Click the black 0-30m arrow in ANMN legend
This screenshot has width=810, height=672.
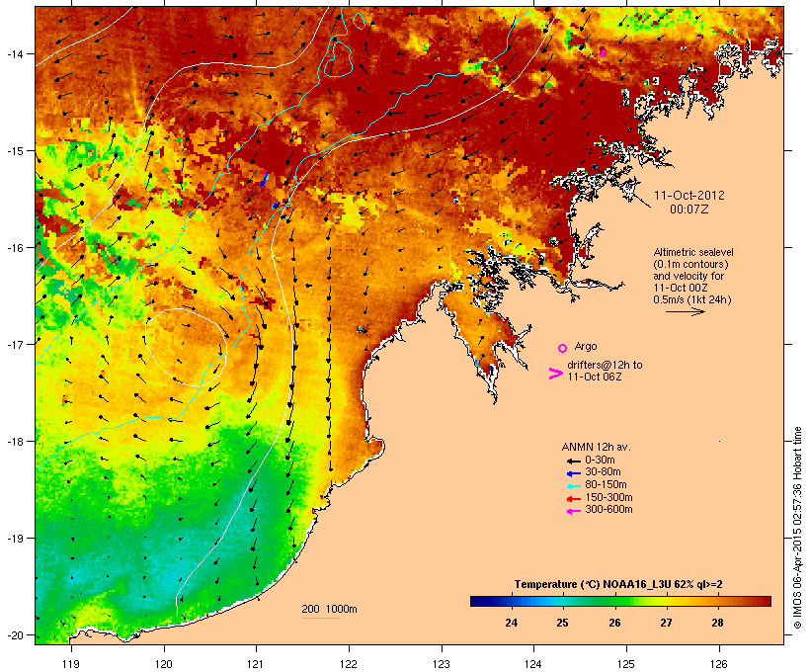click(573, 461)
